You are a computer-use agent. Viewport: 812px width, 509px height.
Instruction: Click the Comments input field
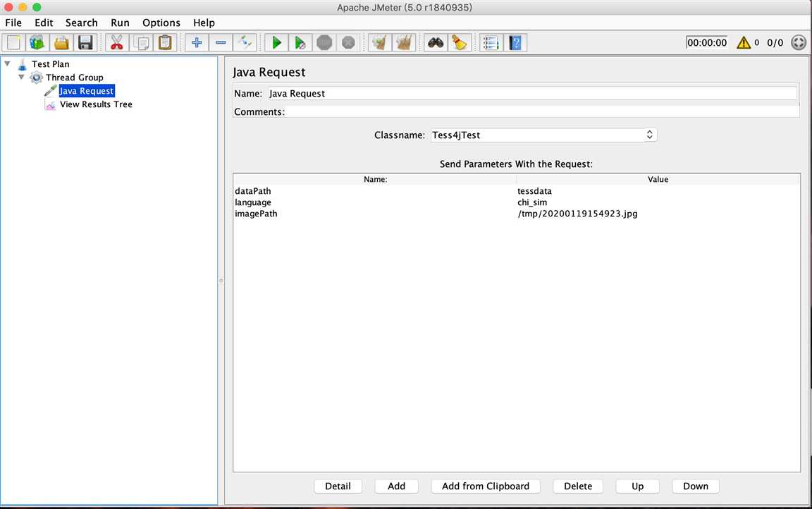[541, 112]
